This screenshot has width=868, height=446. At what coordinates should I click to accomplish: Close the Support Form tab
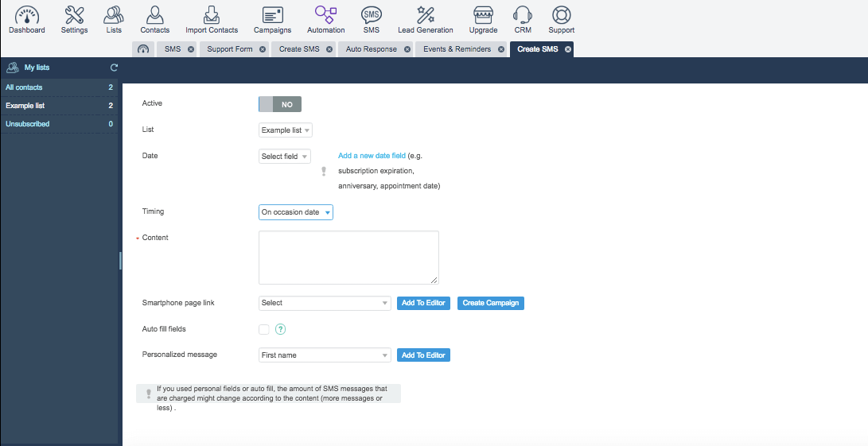(x=263, y=49)
